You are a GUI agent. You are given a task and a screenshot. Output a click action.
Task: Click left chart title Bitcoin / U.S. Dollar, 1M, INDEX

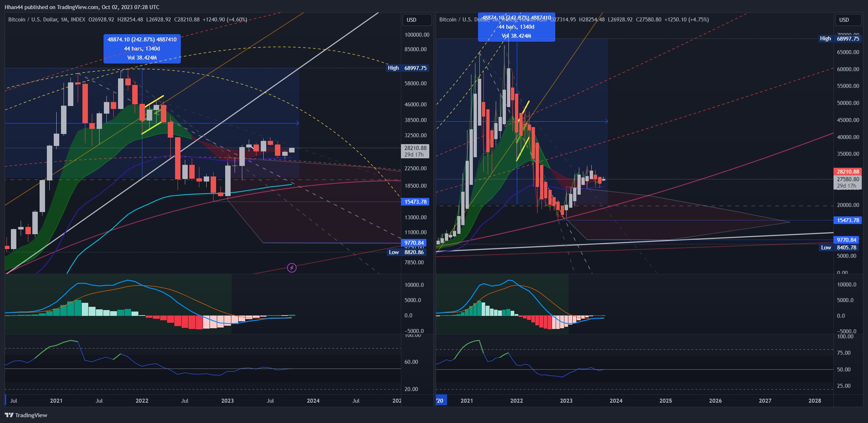[x=47, y=20]
